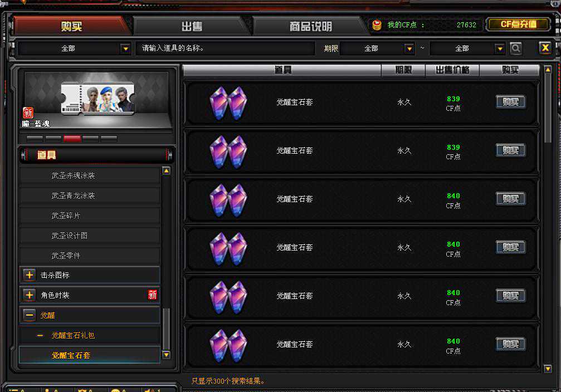Click the search magnifier icon
This screenshot has width=561, height=392.
click(515, 48)
